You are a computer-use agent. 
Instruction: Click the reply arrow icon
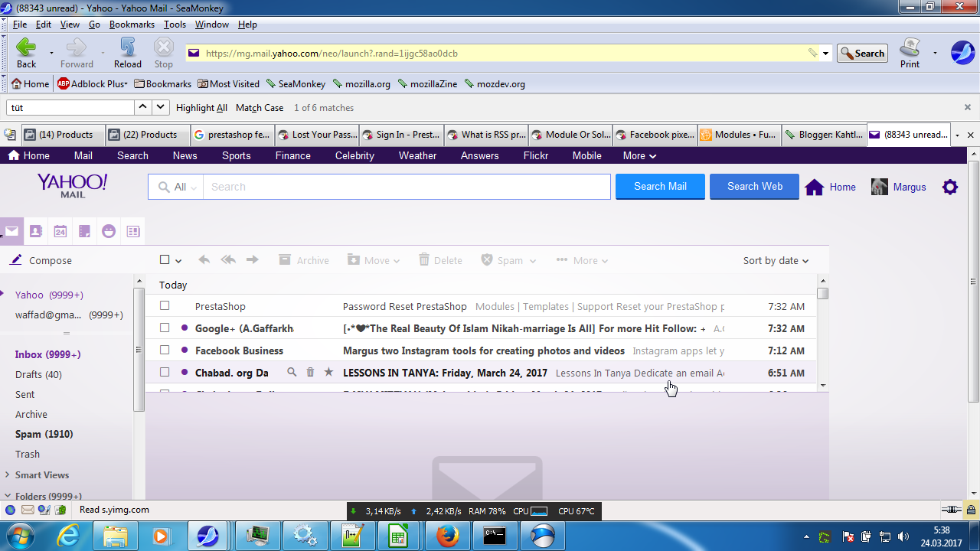pos(204,260)
